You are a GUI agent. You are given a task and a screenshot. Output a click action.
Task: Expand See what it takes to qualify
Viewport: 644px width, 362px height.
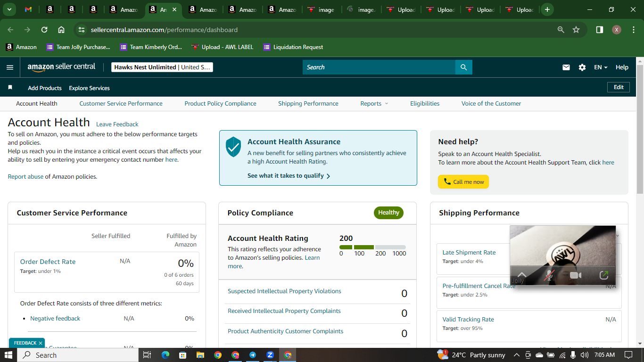coord(289,176)
